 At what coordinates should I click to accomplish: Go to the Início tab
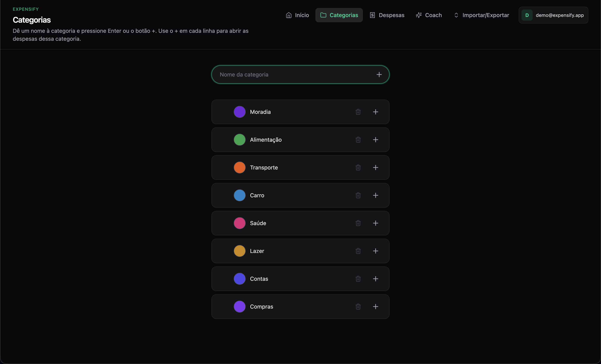(x=297, y=15)
